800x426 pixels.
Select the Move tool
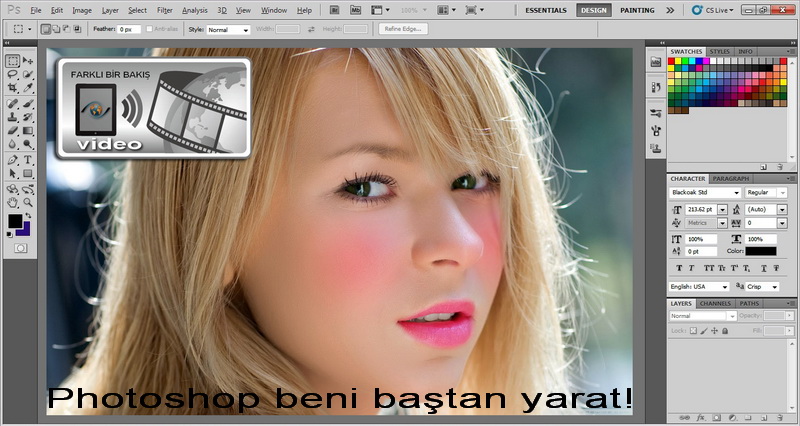pos(28,61)
